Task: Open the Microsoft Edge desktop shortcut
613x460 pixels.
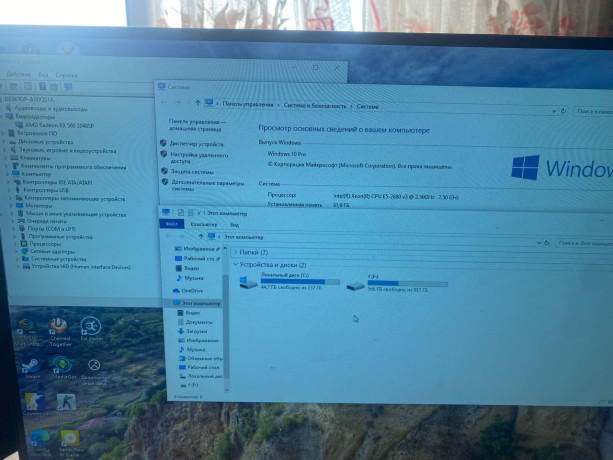Action: pos(40,442)
